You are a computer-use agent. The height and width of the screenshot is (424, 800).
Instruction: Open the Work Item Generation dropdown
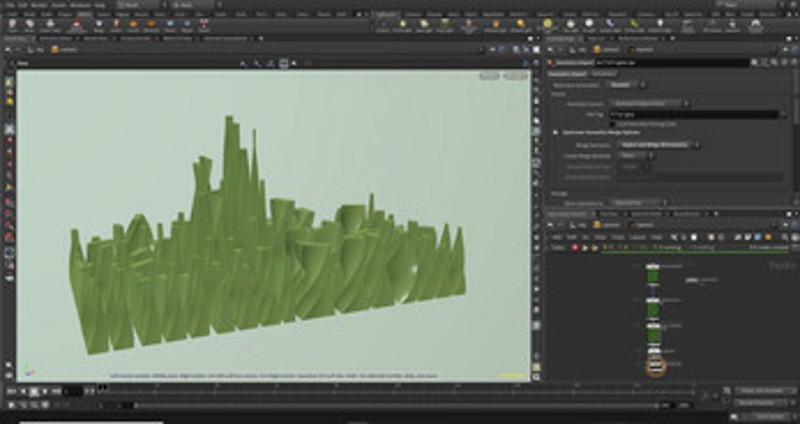[627, 85]
